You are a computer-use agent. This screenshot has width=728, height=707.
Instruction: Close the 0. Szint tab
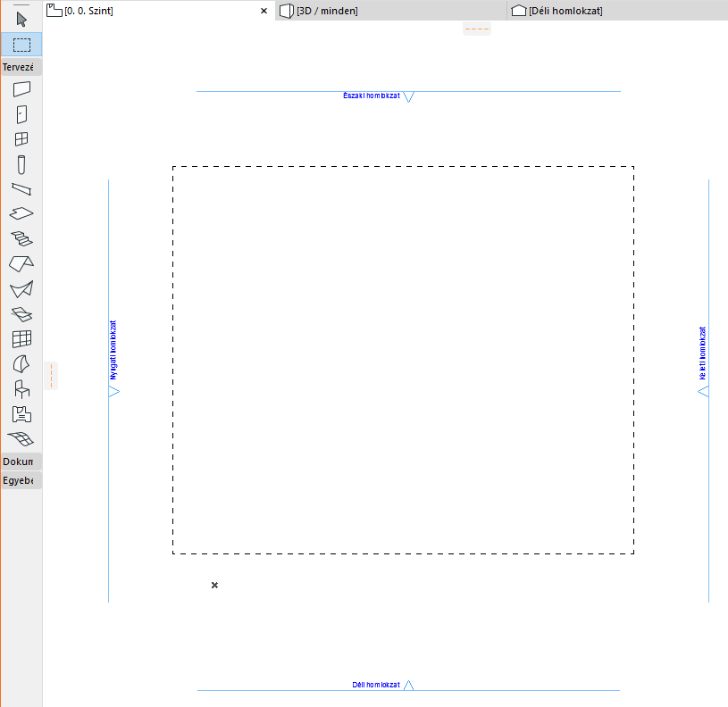pyautogui.click(x=264, y=11)
